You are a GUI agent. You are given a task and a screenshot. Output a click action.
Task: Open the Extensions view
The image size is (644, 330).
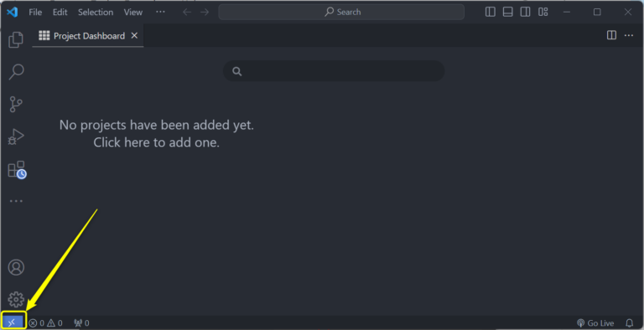17,169
